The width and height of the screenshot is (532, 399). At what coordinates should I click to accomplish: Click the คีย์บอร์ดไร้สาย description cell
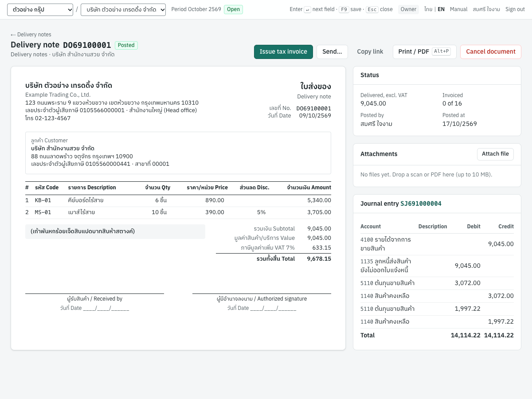point(86,200)
